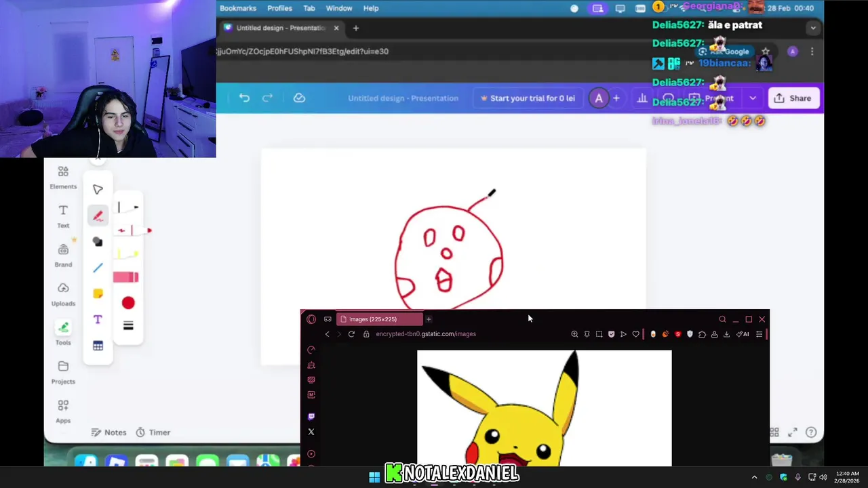This screenshot has height=488, width=868.
Task: Open Twitch panel in Opera sidebar
Action: 311,416
